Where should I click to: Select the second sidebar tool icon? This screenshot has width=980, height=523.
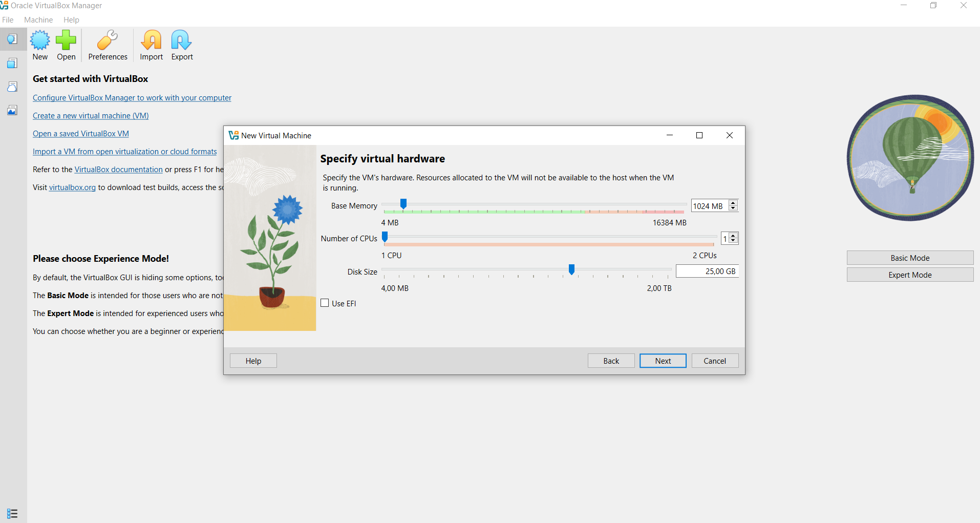pyautogui.click(x=12, y=63)
